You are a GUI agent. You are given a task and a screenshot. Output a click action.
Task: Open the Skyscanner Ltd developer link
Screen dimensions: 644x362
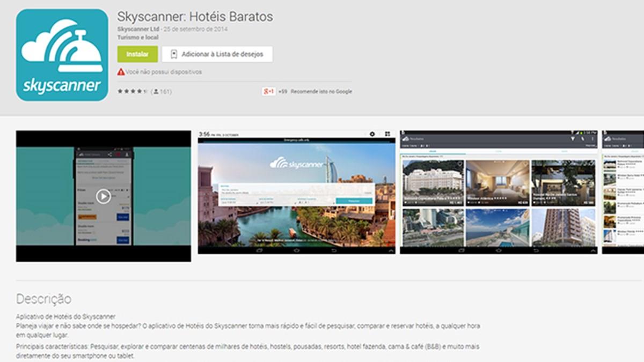(138, 29)
